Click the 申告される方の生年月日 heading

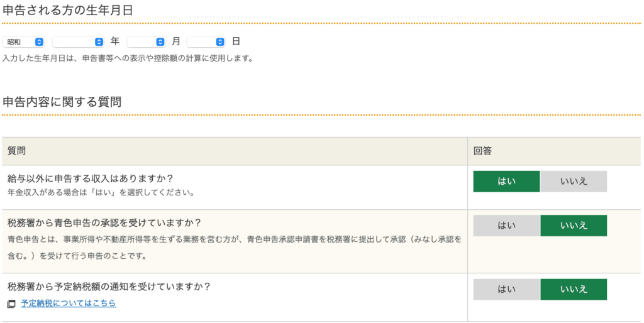(67, 10)
